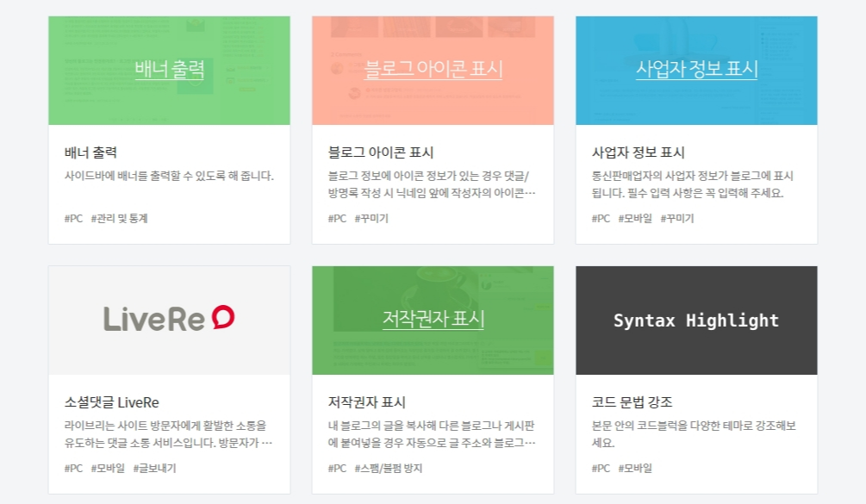
Task: Select #PC tag on 저작권자 표시 card
Action: (337, 468)
